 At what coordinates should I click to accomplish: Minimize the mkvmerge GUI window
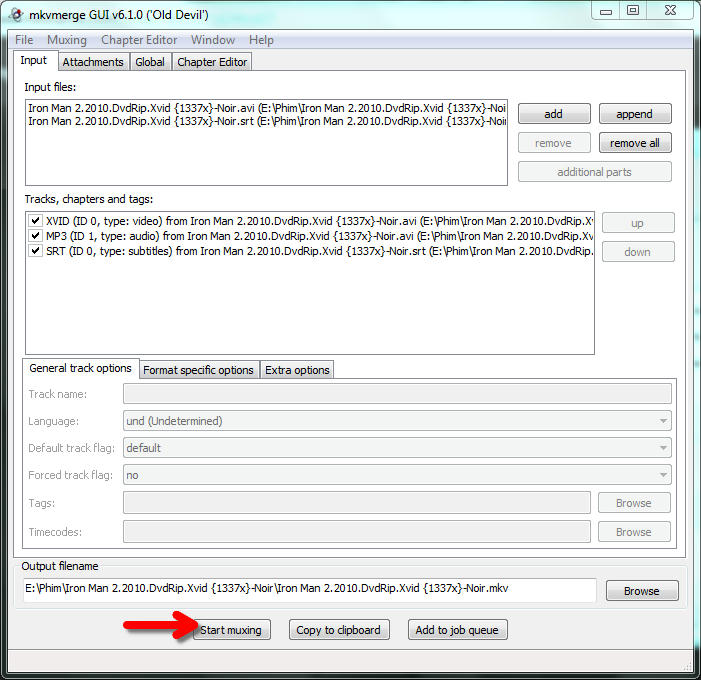click(606, 11)
